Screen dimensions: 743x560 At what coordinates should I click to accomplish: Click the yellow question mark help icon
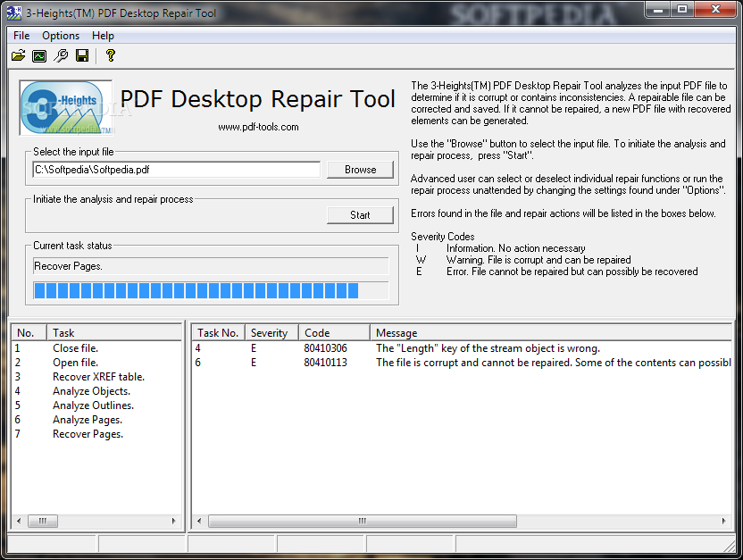pos(111,56)
